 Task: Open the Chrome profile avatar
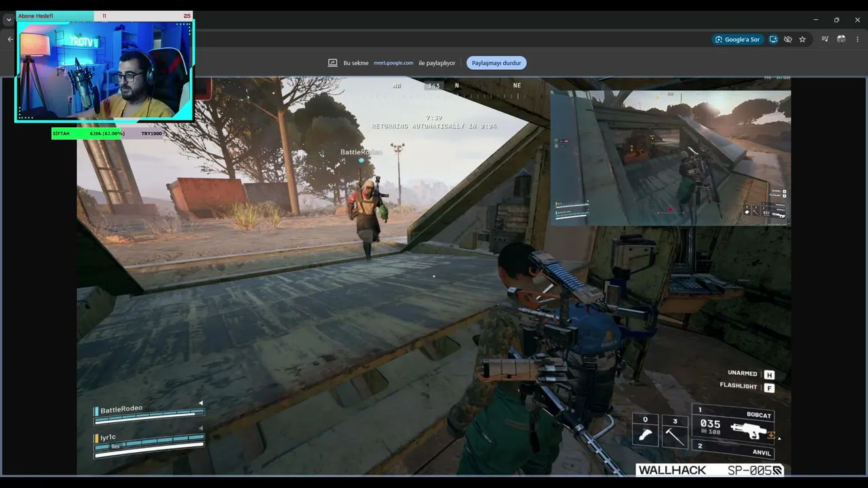tap(841, 39)
